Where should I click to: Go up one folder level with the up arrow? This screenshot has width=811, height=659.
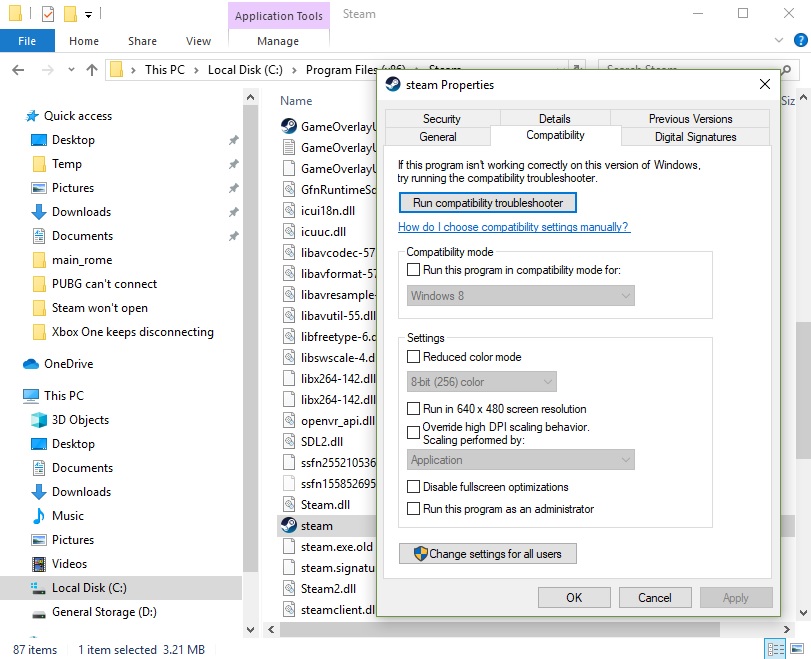coord(92,70)
